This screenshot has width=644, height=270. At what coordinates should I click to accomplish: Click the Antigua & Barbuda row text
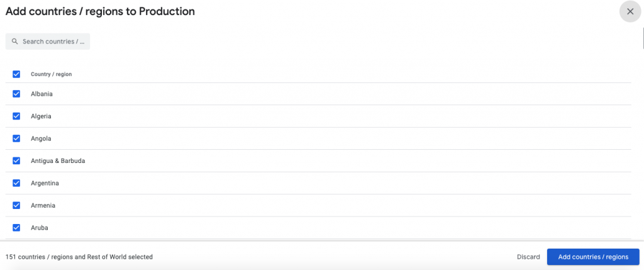tap(58, 160)
